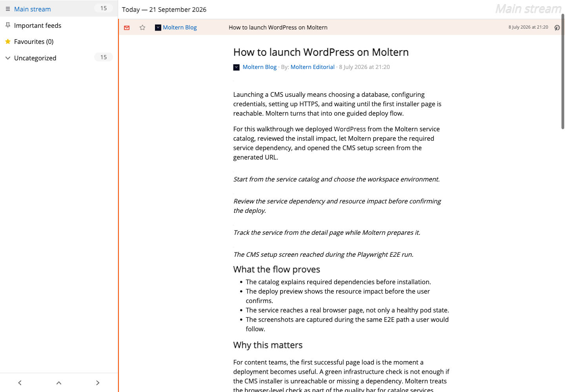Open Moltern Blog link under the heading

point(259,67)
